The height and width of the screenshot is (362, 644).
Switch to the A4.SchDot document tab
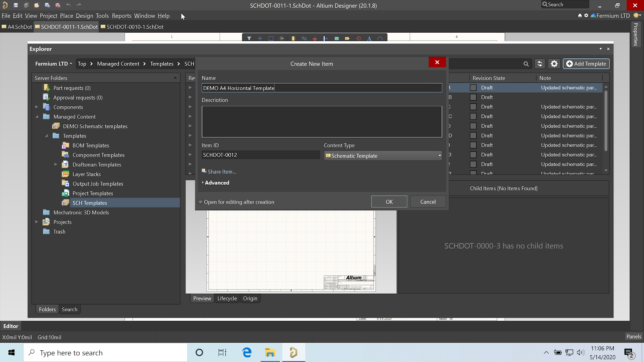[17, 27]
